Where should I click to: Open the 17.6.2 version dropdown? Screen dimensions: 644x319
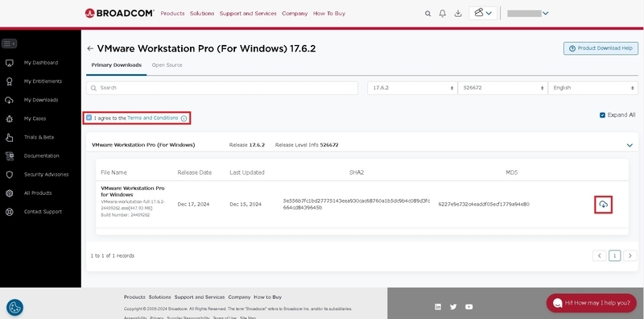click(412, 88)
